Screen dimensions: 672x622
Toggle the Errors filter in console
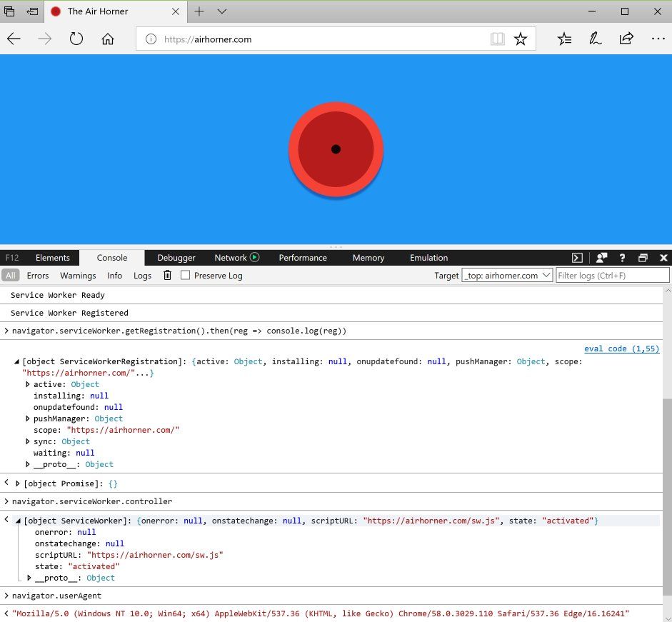(38, 276)
